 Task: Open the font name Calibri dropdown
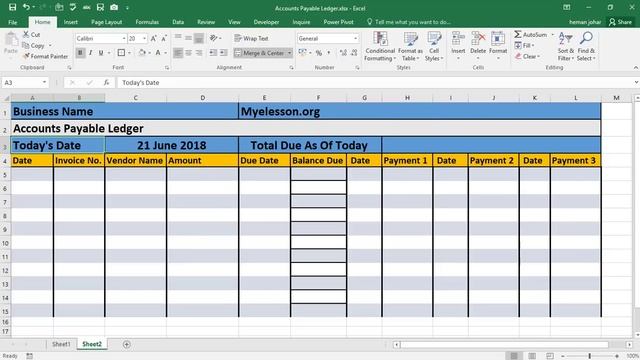coord(124,38)
